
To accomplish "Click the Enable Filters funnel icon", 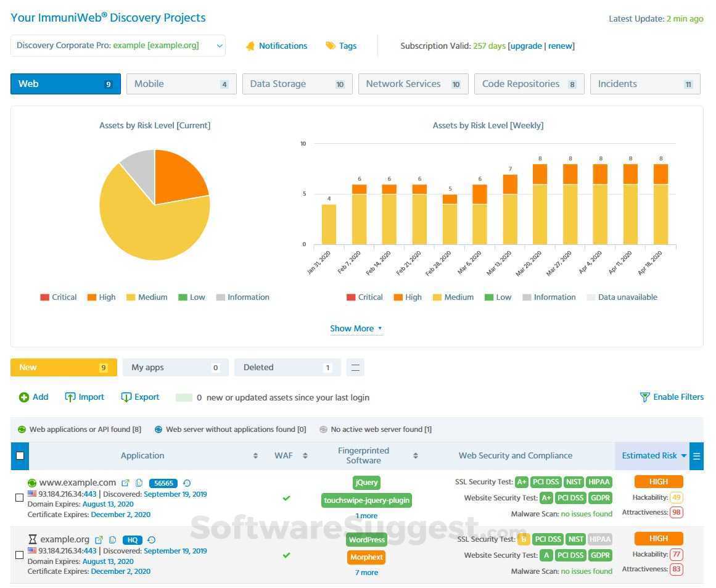I will (x=644, y=397).
